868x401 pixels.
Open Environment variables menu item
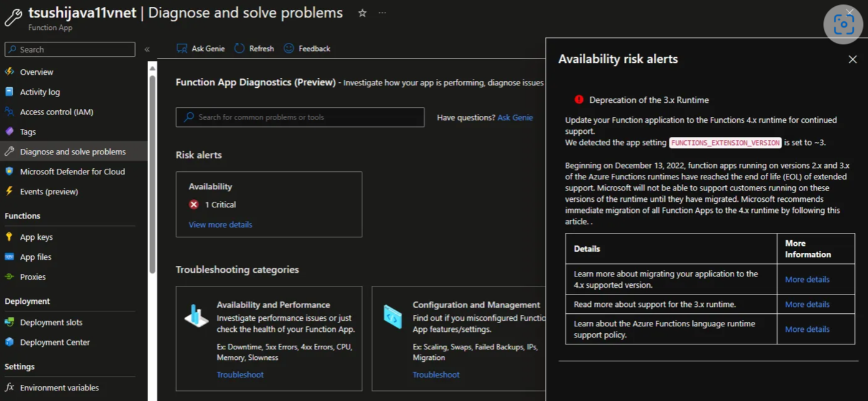click(59, 388)
